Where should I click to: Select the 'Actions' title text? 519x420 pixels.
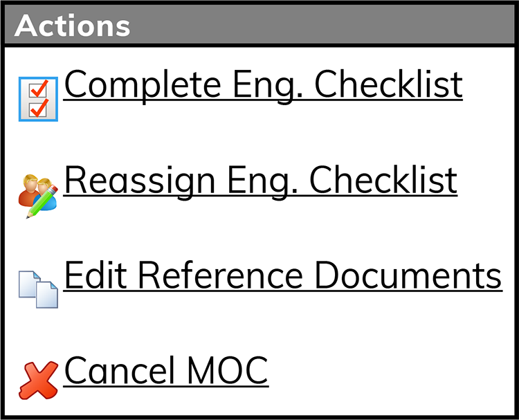point(72,26)
